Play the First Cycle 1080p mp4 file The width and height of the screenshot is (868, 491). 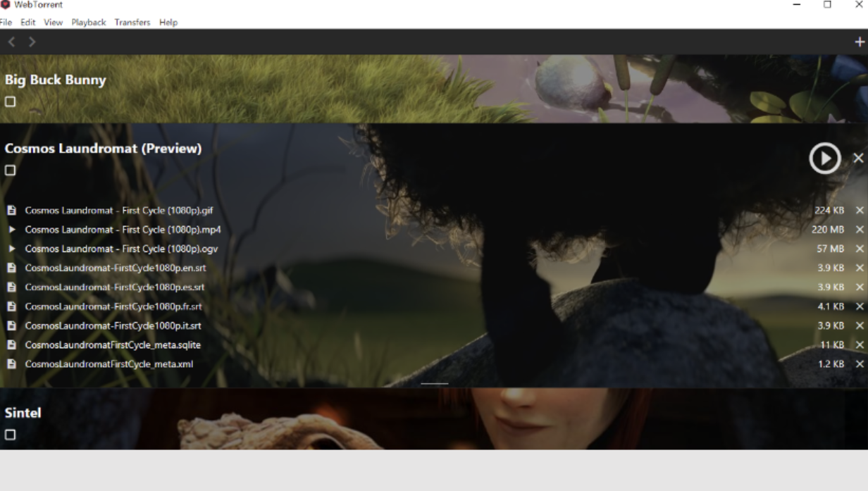click(11, 230)
